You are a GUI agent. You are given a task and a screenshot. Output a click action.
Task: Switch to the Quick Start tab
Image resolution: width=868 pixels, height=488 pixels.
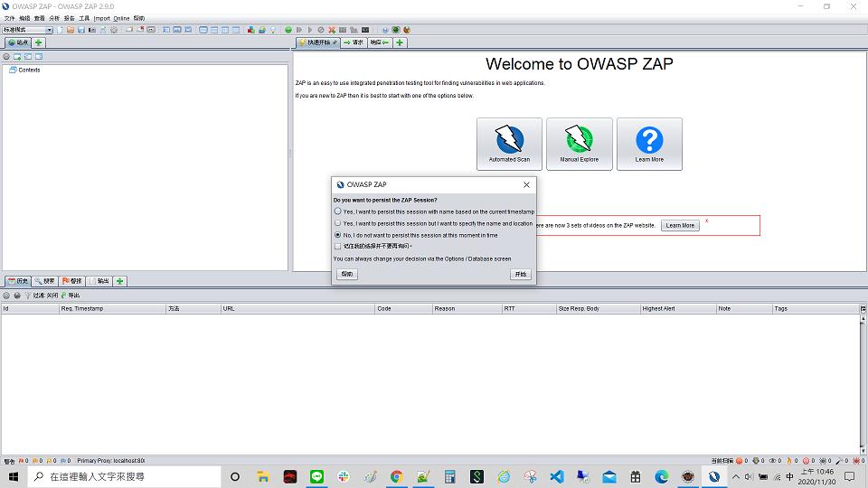pyautogui.click(x=317, y=42)
